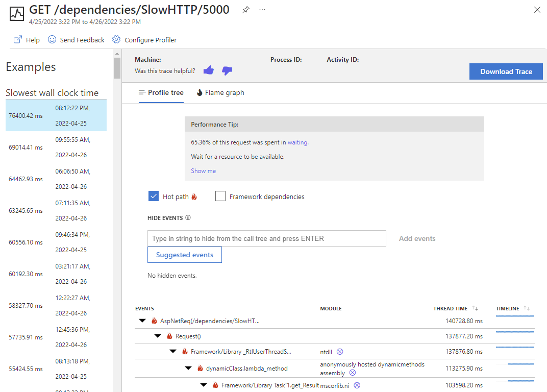Click flame icon on AspNetReq row
Viewport: 547px width, 392px height.
pyautogui.click(x=154, y=321)
